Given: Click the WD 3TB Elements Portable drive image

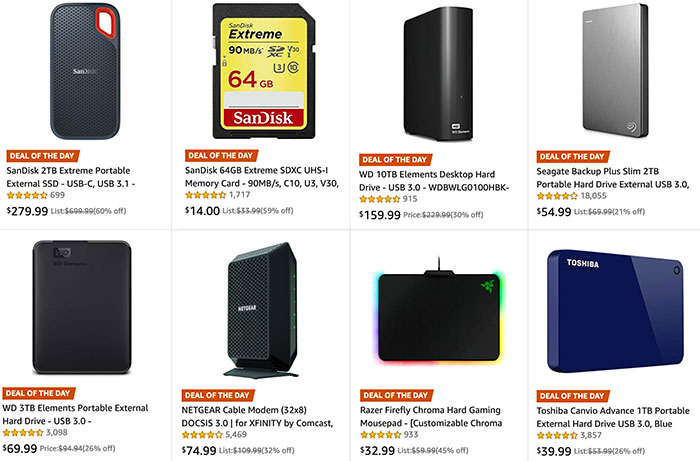Looking at the screenshot, I should 72,308.
